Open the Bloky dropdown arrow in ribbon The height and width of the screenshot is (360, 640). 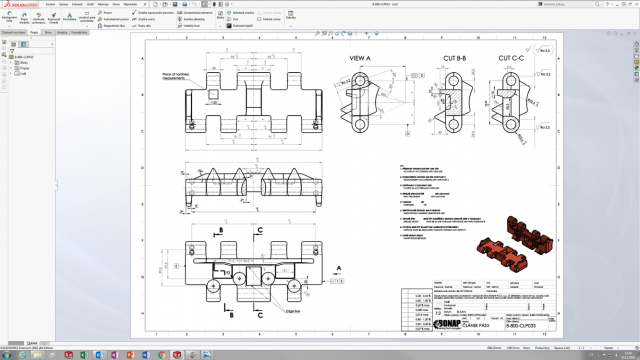pyautogui.click(x=220, y=26)
